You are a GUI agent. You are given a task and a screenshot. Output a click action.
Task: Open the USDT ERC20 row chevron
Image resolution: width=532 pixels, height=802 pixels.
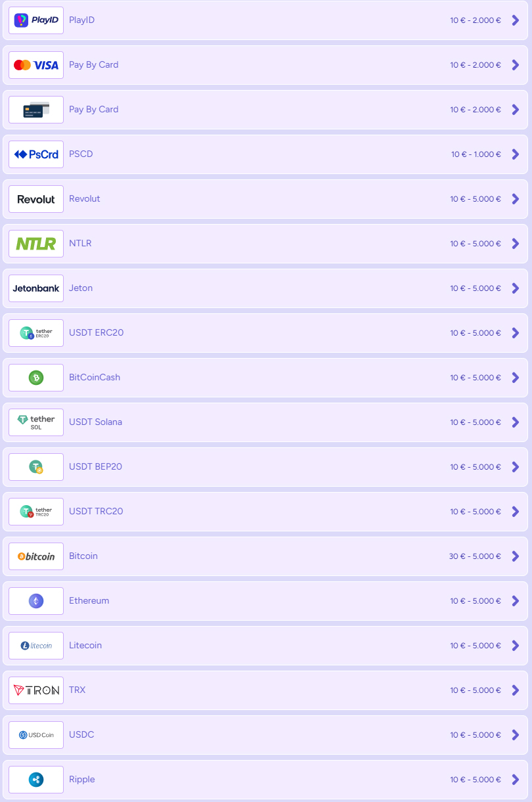[x=516, y=333]
